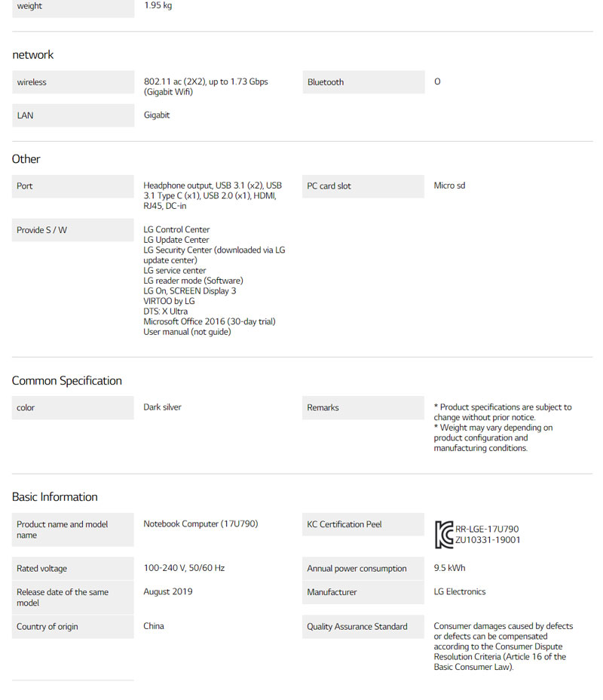Click the "Microsoft Office 2016 (30-day trial)" text
The width and height of the screenshot is (603, 700).
coord(210,321)
